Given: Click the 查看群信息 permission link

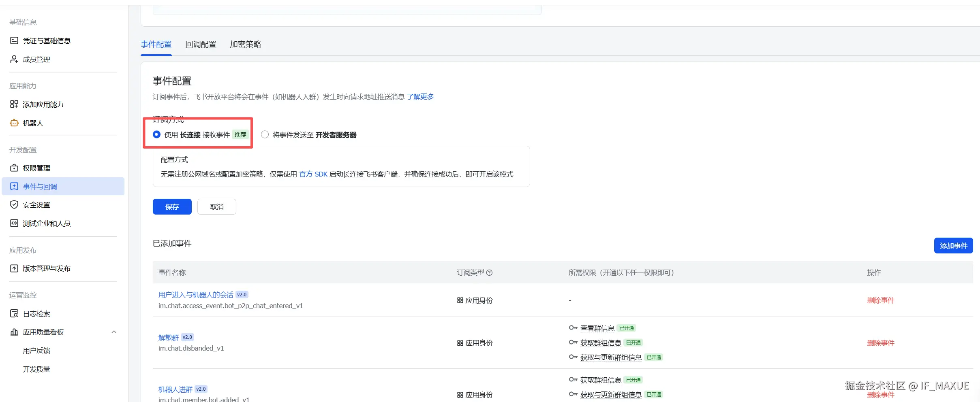Looking at the screenshot, I should click(x=597, y=328).
